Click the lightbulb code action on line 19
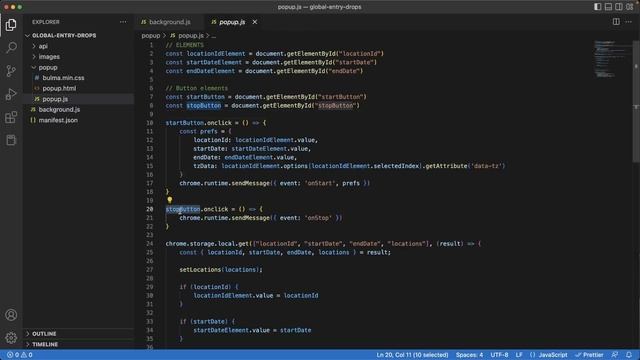The height and width of the screenshot is (360, 640). point(169,200)
